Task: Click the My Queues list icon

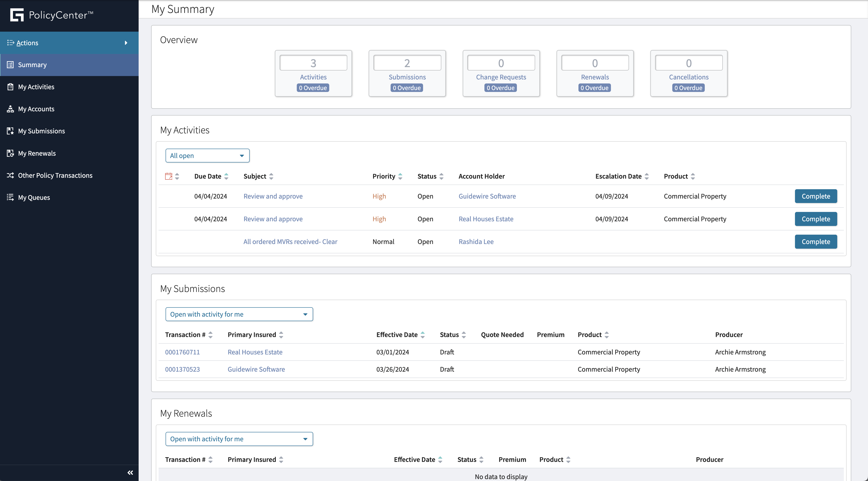Action: tap(10, 197)
